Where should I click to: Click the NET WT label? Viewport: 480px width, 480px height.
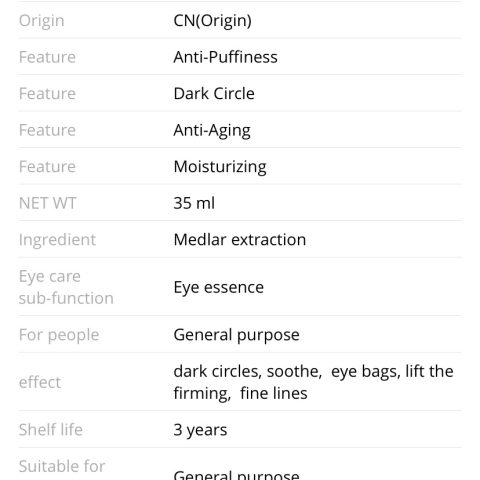tap(48, 203)
